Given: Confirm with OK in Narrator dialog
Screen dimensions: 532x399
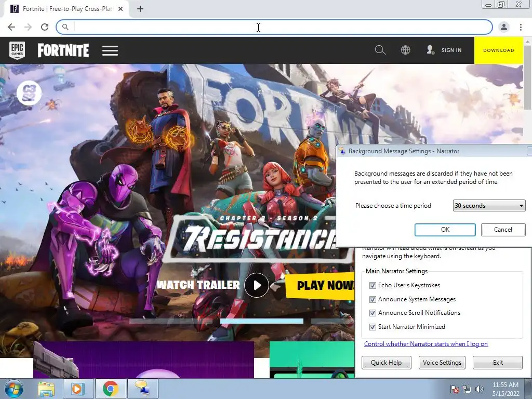Looking at the screenshot, I should tap(445, 230).
